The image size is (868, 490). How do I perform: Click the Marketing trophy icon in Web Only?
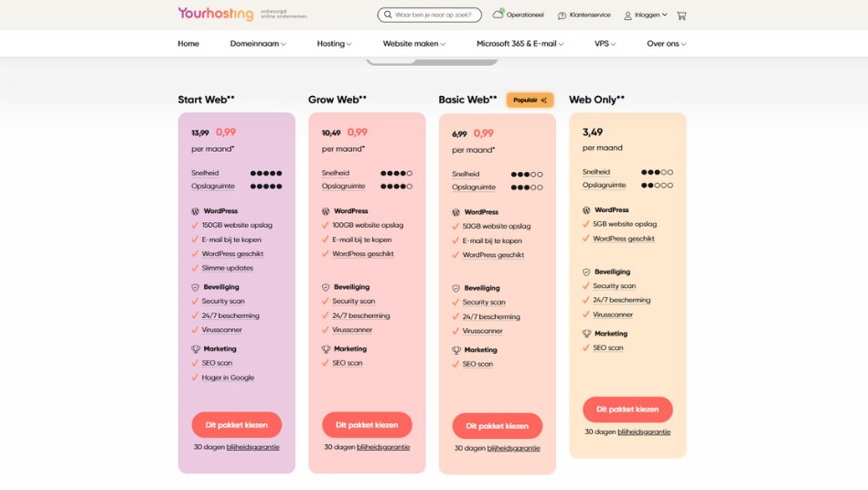point(586,334)
